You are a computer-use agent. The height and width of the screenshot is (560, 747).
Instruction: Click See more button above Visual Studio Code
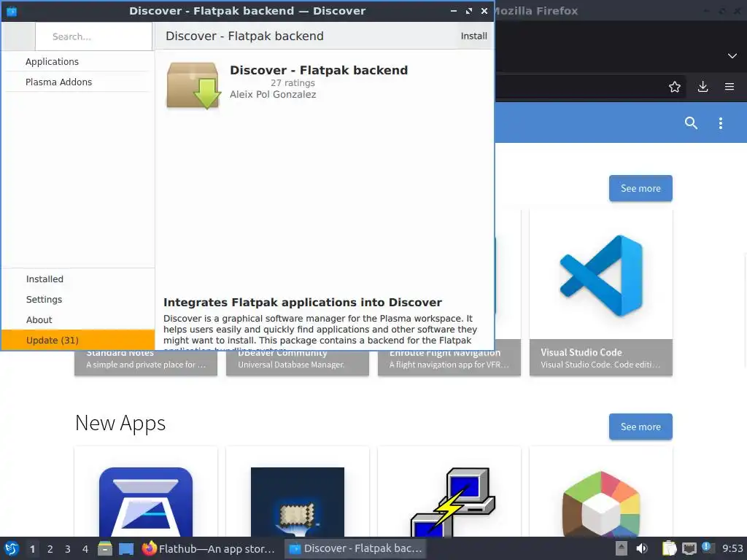pyautogui.click(x=640, y=188)
